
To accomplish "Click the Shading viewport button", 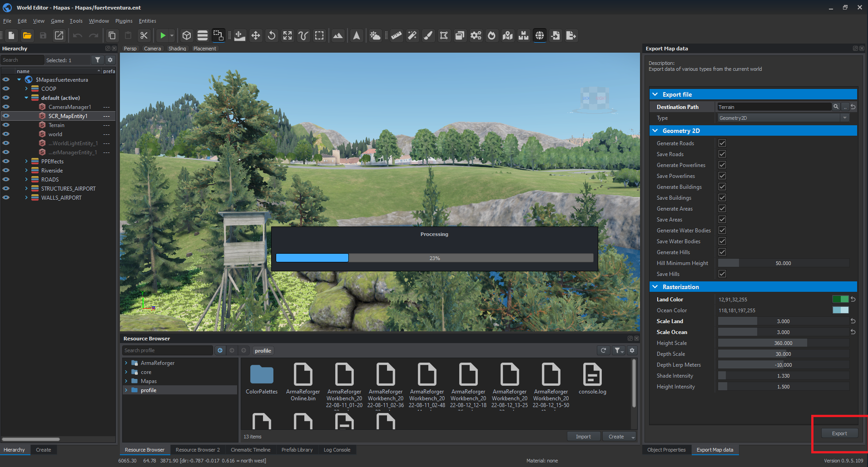I will (x=177, y=49).
